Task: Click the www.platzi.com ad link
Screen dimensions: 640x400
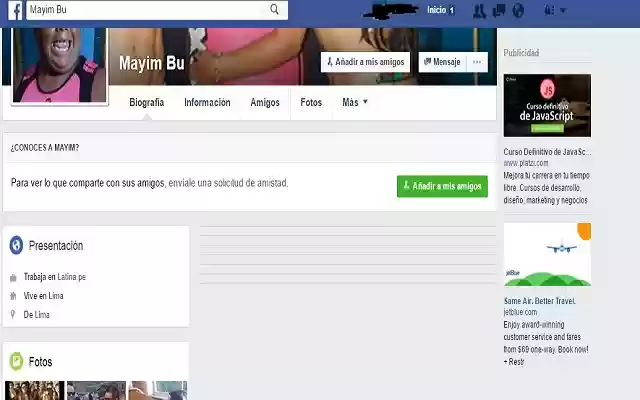Action: 526,163
